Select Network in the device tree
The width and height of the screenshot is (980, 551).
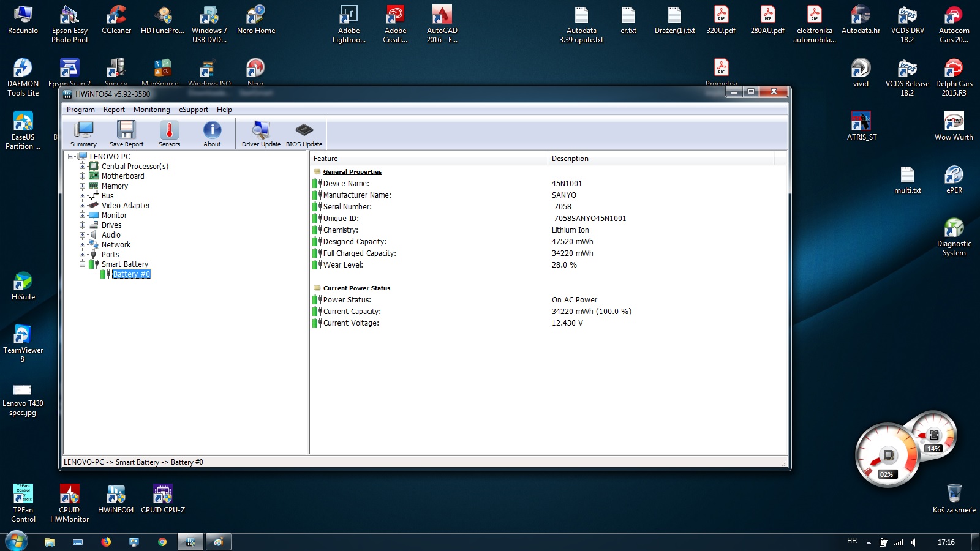pos(116,244)
